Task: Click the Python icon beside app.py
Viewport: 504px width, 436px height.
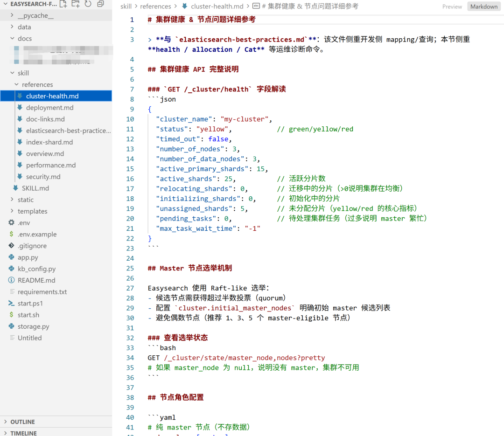Action: point(12,257)
